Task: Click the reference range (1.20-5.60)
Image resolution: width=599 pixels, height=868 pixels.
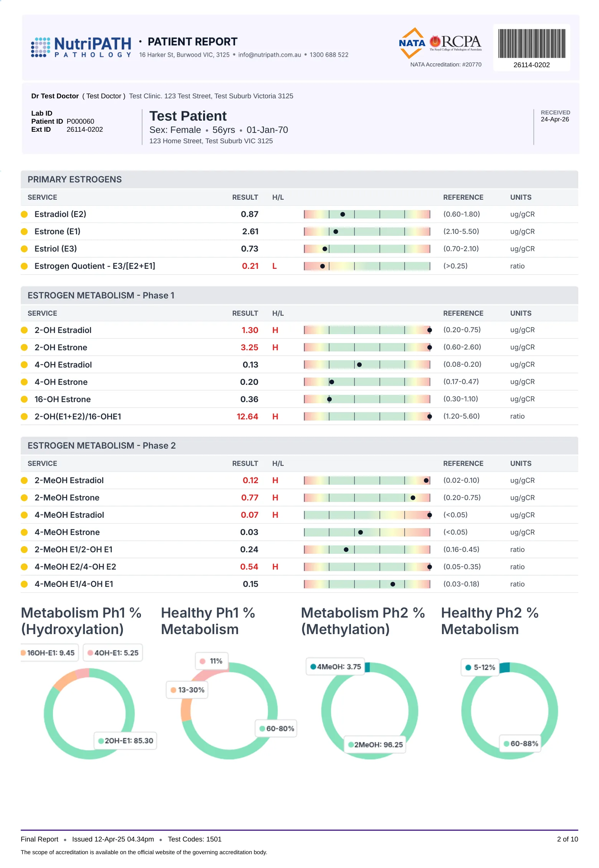Action: (x=462, y=416)
